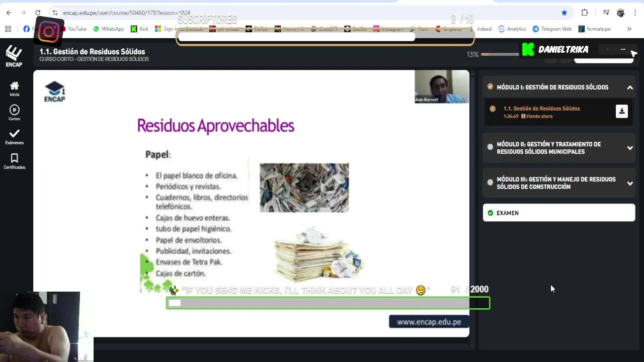This screenshot has width=644, height=362.
Task: Click the lesson 1.1 progress dot
Action: 493,109
